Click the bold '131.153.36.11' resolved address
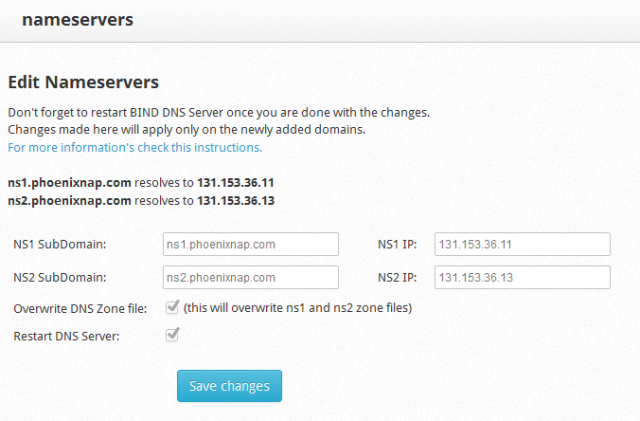The width and height of the screenshot is (640, 421). click(236, 183)
